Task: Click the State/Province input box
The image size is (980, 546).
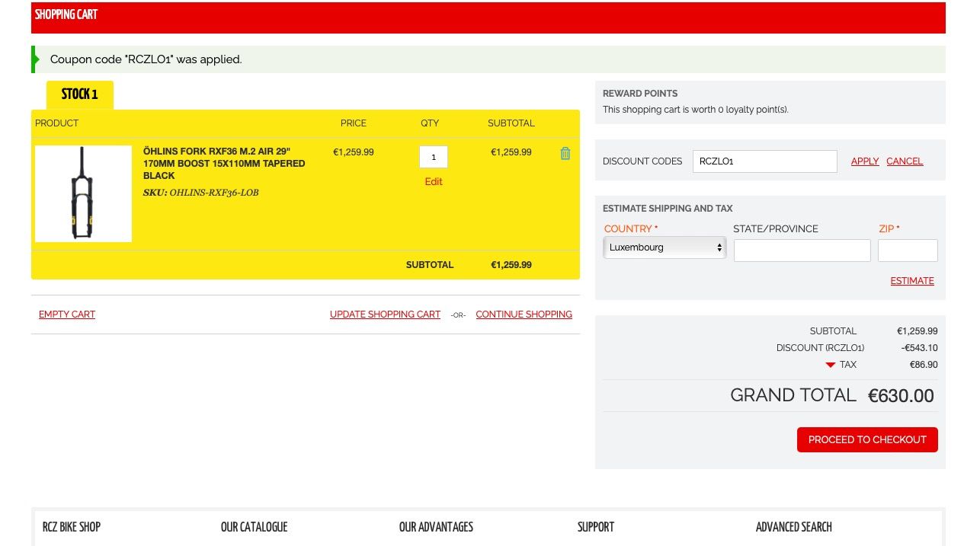Action: pyautogui.click(x=802, y=251)
